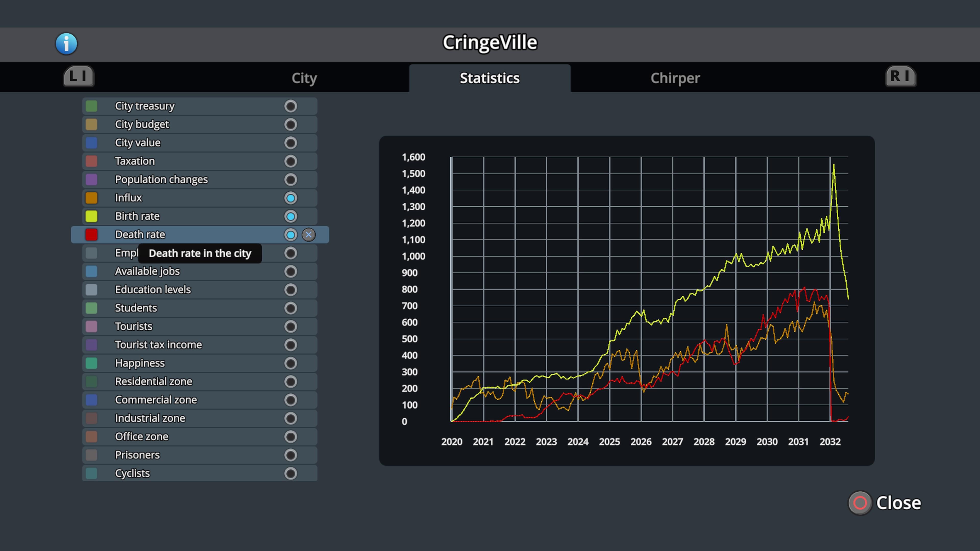Select the Cyclists row in list
980x551 pixels.
tap(132, 473)
